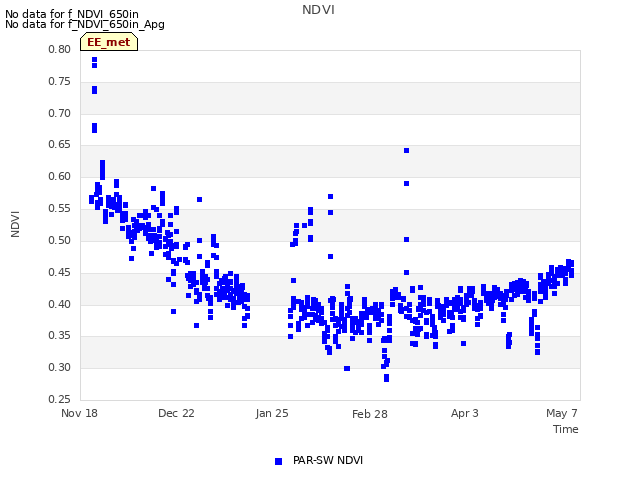Click the 0.50 y-axis tick label

59,240
